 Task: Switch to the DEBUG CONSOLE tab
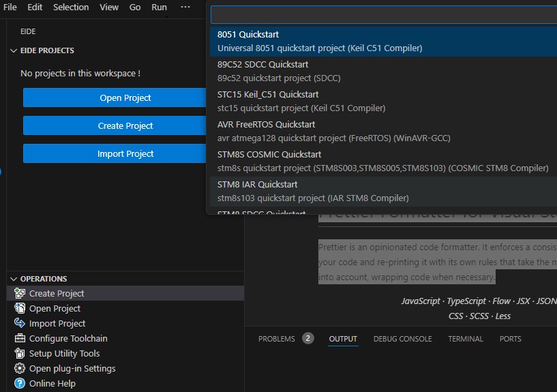402,339
